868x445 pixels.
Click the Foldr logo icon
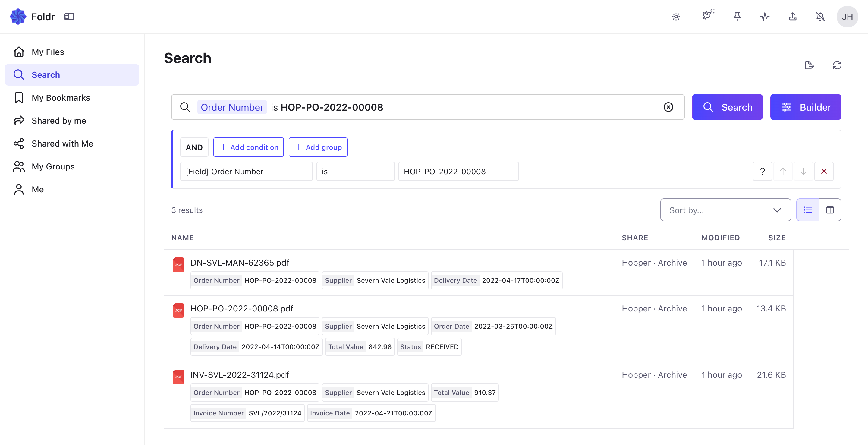(18, 17)
